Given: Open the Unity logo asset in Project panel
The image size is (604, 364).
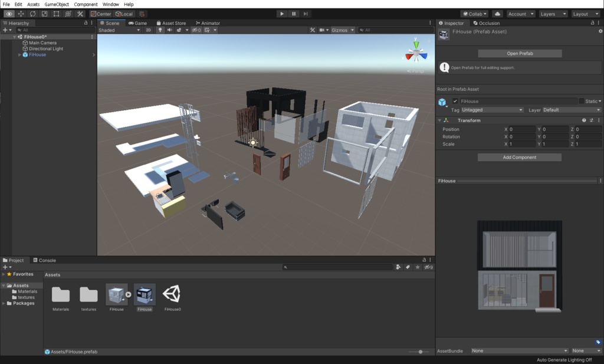Looking at the screenshot, I should [x=172, y=294].
